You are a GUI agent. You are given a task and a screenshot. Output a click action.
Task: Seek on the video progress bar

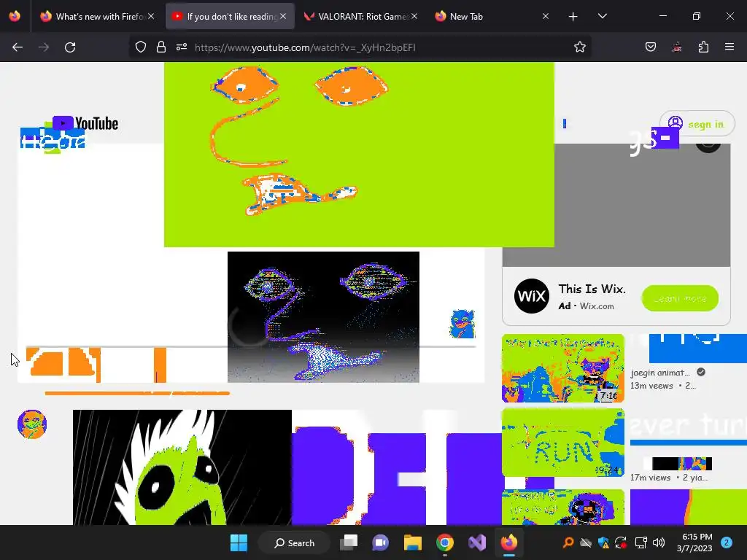251,346
